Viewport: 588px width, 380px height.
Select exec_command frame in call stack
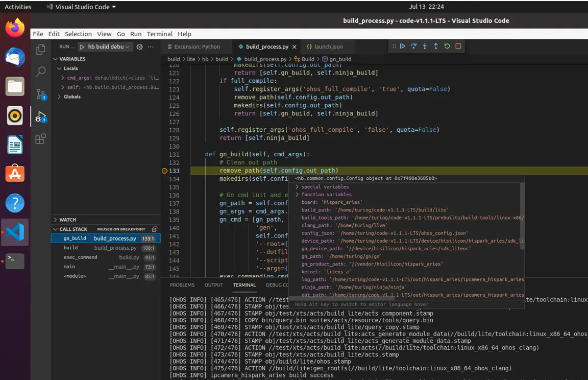106,257
